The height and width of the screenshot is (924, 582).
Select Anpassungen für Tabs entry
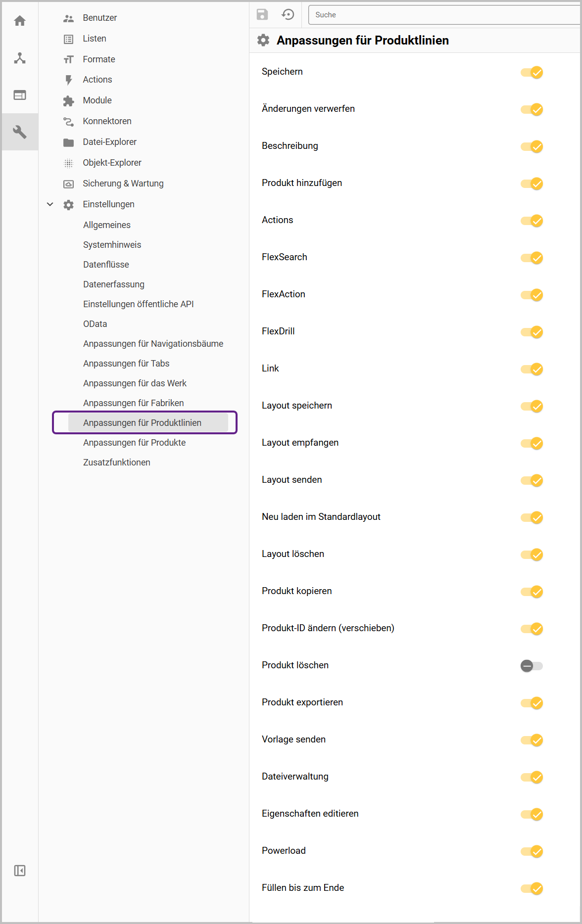[126, 364]
